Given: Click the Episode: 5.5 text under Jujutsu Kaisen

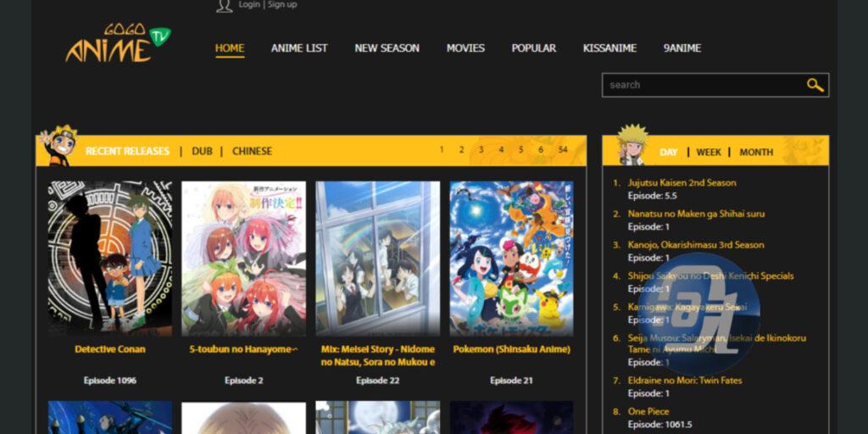Looking at the screenshot, I should [652, 196].
